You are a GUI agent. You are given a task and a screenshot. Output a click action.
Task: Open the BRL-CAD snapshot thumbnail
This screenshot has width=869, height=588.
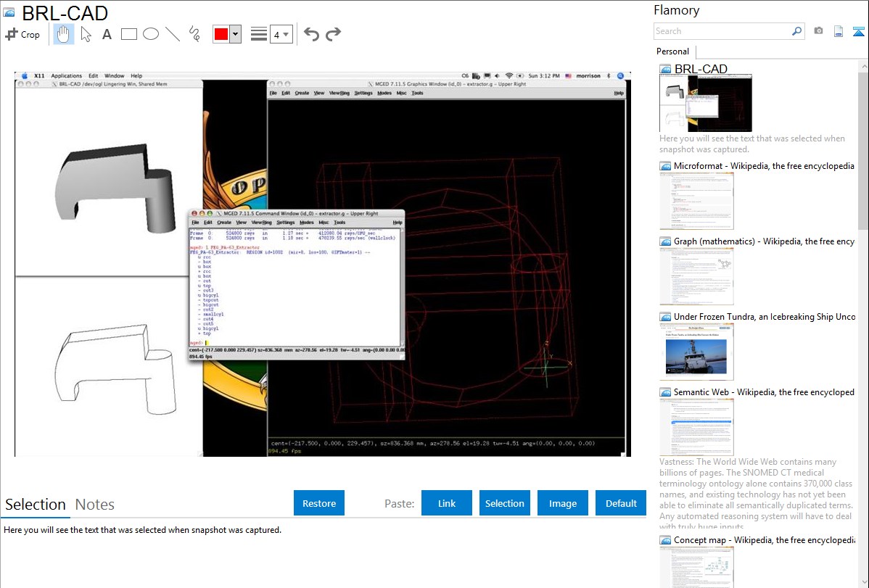point(706,103)
